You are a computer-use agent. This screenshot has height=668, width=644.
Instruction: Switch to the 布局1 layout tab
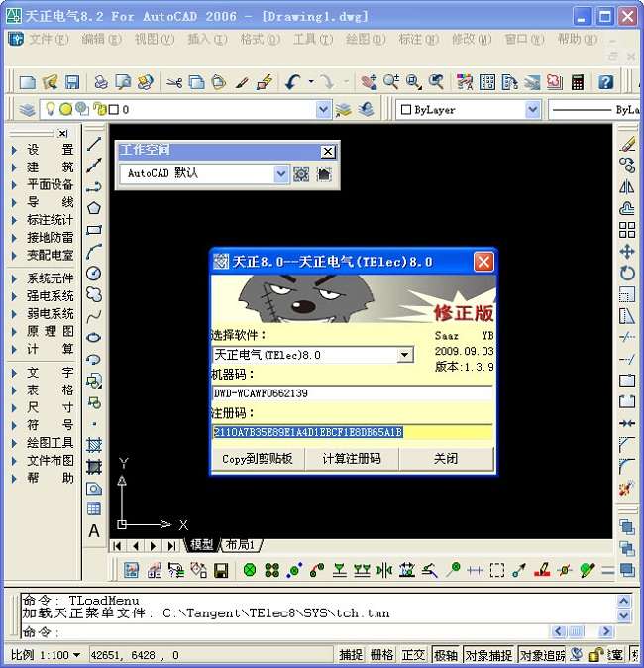click(240, 545)
